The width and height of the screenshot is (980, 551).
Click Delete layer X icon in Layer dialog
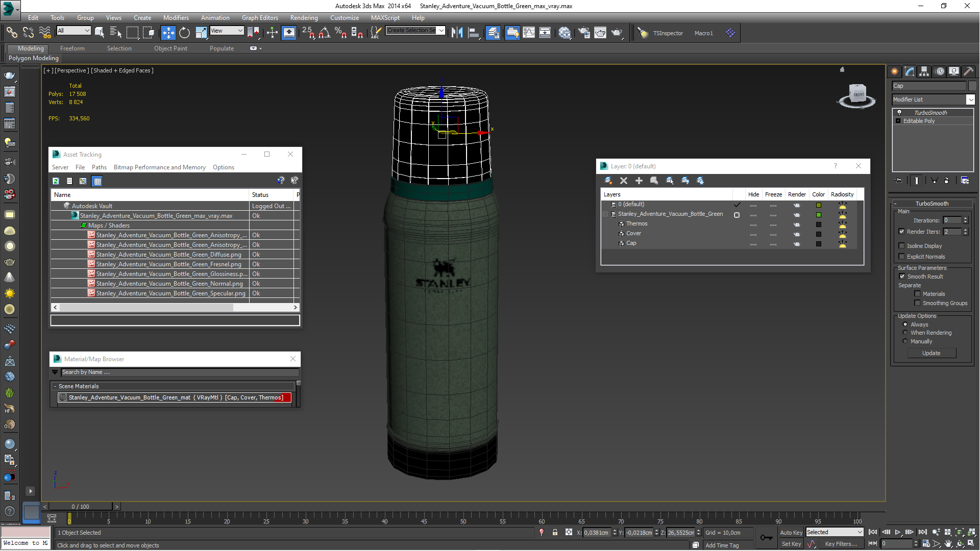click(x=624, y=181)
